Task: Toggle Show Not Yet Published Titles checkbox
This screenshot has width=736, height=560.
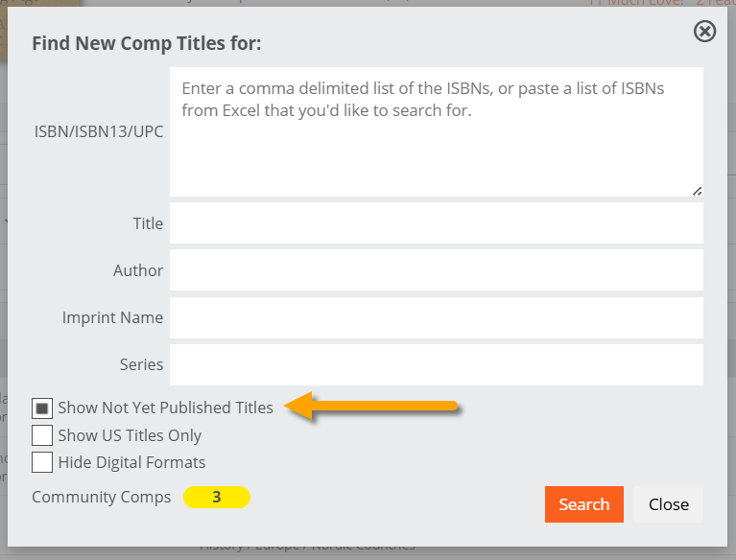Action: (42, 408)
